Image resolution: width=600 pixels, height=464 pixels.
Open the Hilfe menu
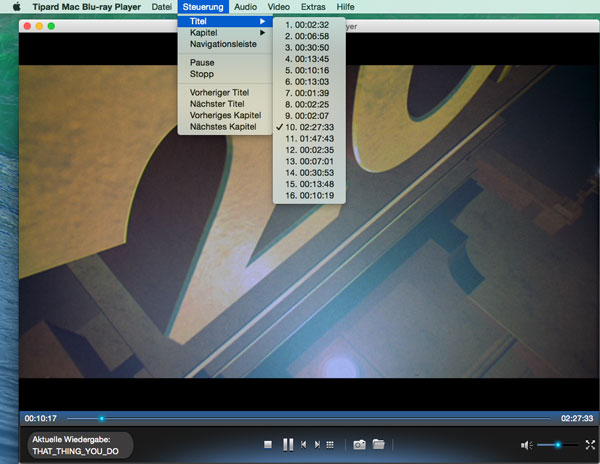pos(346,7)
